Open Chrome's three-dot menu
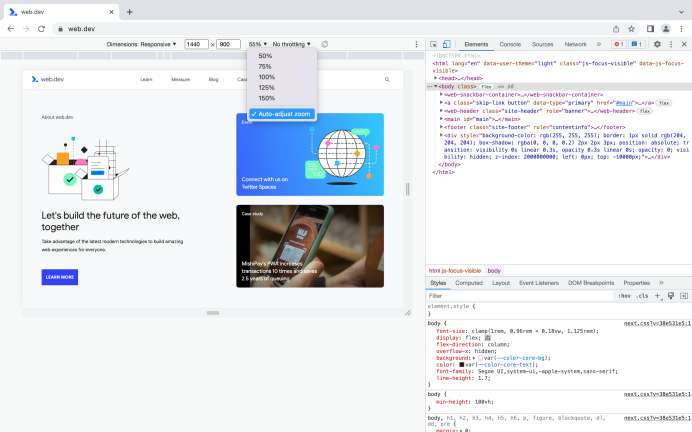 (681, 29)
